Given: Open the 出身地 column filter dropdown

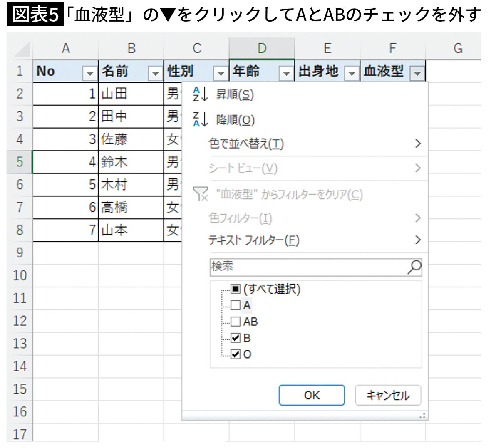Looking at the screenshot, I should (x=352, y=74).
